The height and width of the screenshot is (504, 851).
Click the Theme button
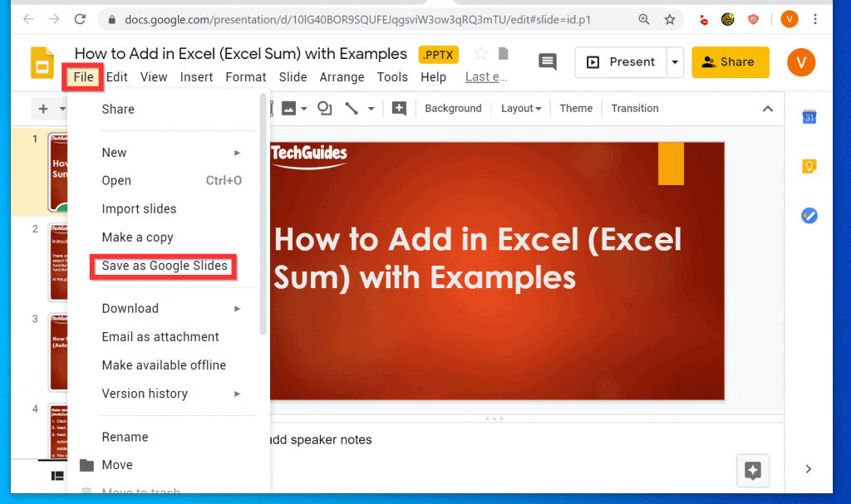coord(576,109)
